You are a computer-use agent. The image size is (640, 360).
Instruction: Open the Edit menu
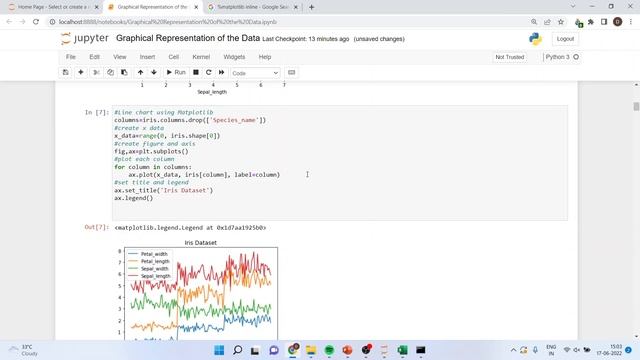coord(94,57)
